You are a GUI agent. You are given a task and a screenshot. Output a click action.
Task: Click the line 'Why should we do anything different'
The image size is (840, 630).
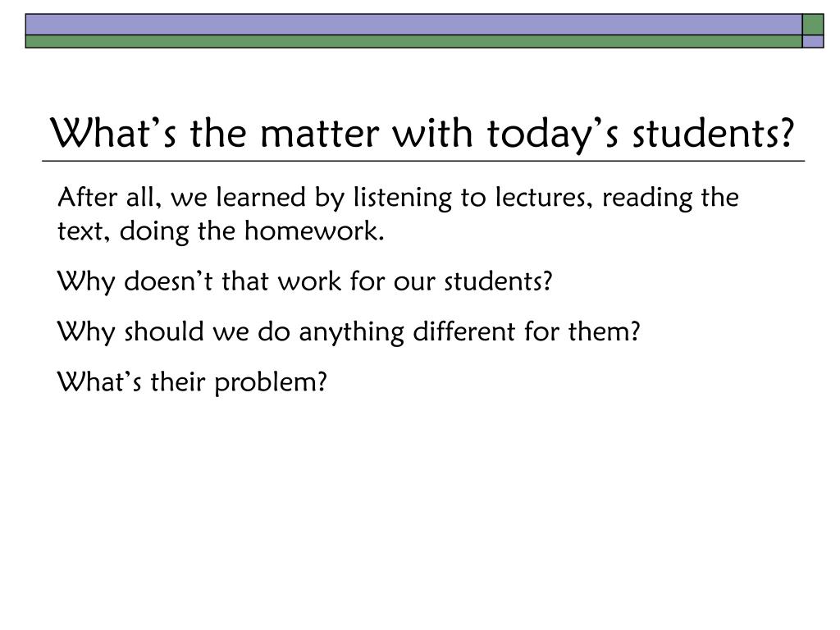click(348, 331)
